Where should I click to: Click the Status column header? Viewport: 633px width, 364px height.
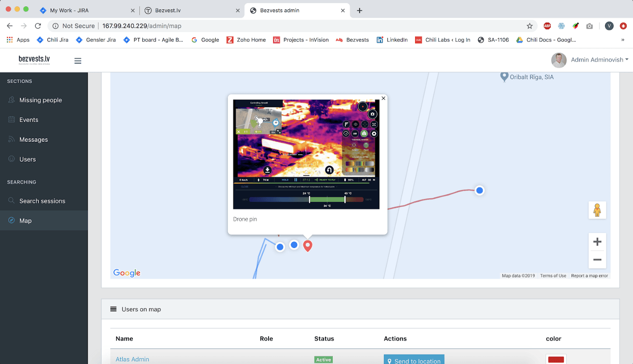click(324, 338)
